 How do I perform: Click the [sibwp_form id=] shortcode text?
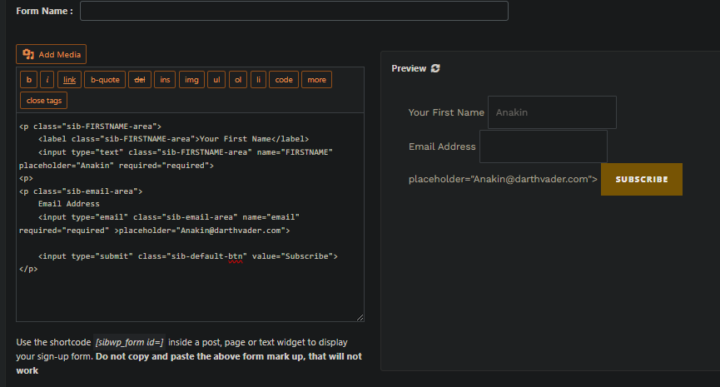click(129, 342)
